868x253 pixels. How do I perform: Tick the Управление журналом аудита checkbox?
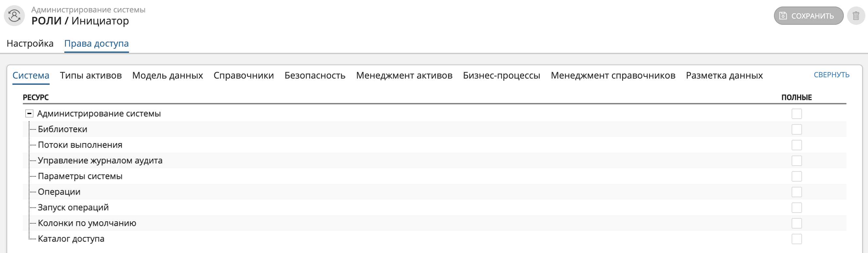coord(796,161)
